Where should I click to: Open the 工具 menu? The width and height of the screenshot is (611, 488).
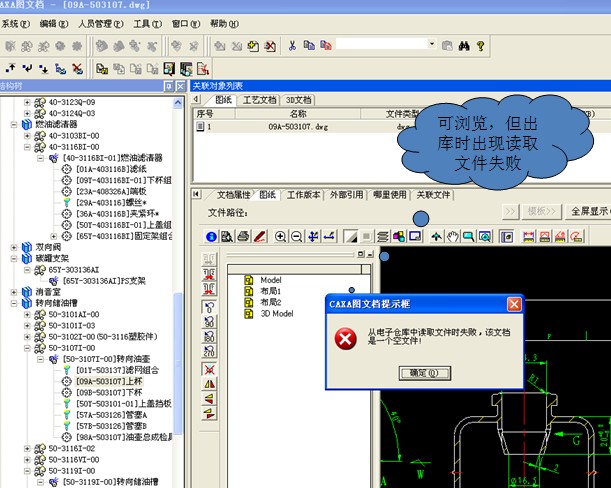pyautogui.click(x=148, y=24)
